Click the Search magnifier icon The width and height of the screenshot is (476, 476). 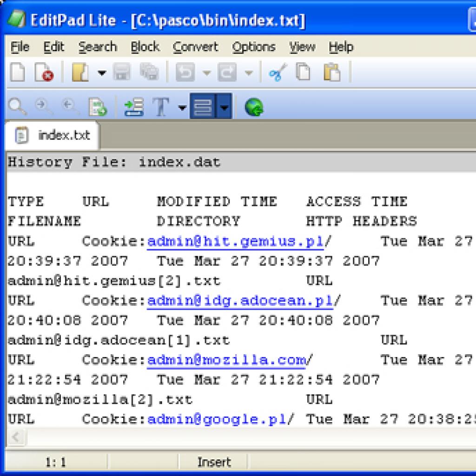click(18, 106)
